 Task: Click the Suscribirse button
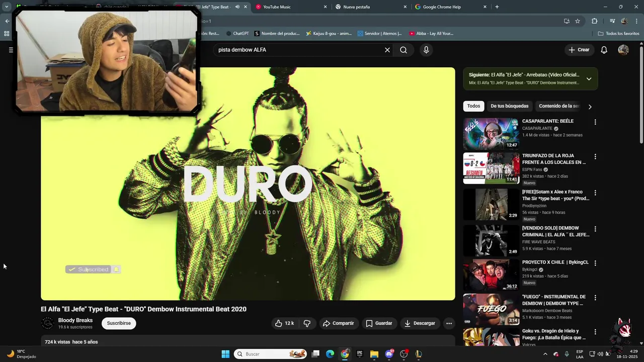119,323
